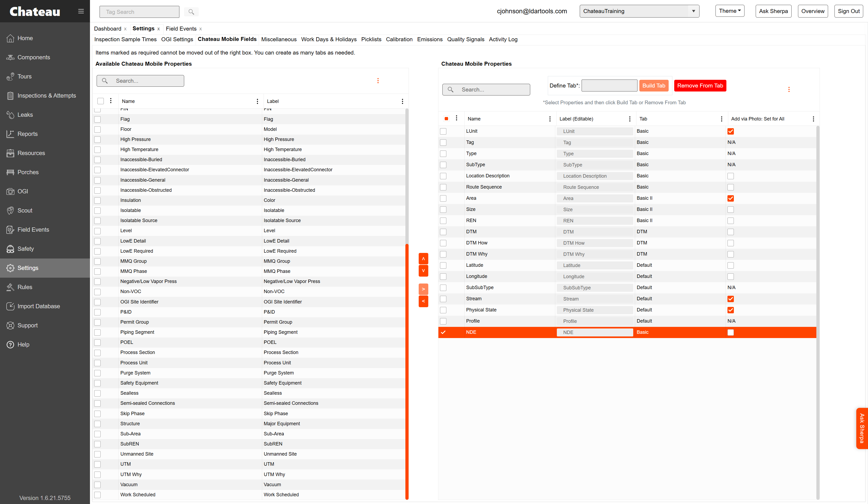The height and width of the screenshot is (504, 868).
Task: Open Components in the sidebar
Action: coord(45,57)
